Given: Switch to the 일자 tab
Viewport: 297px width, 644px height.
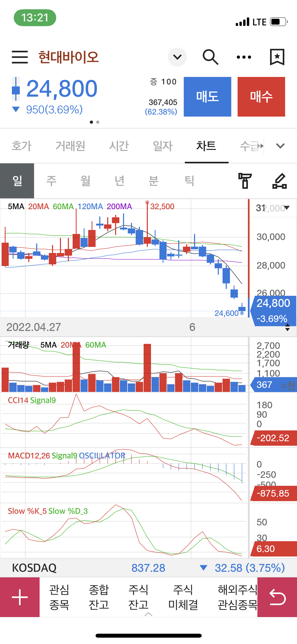Looking at the screenshot, I should [x=163, y=146].
